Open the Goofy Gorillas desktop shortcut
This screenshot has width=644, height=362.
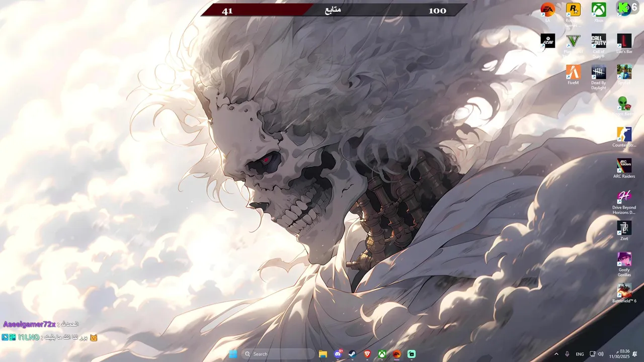(624, 264)
